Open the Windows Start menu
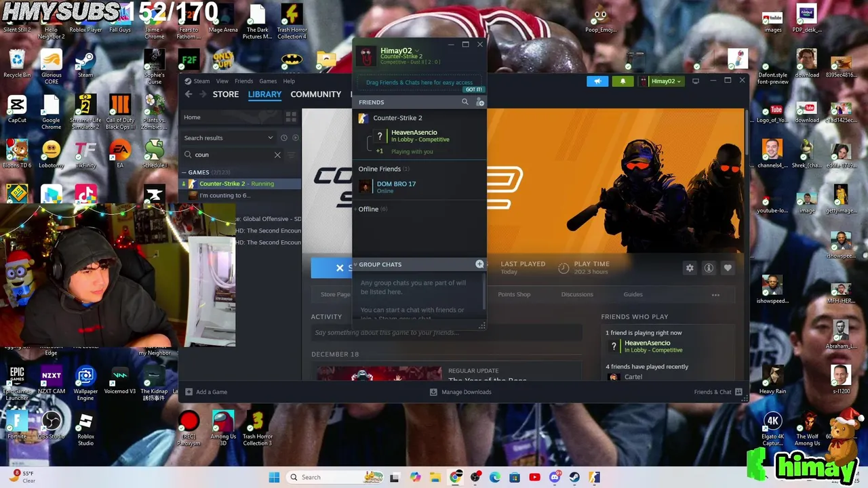Screen dimensions: 868x488 click(274, 477)
